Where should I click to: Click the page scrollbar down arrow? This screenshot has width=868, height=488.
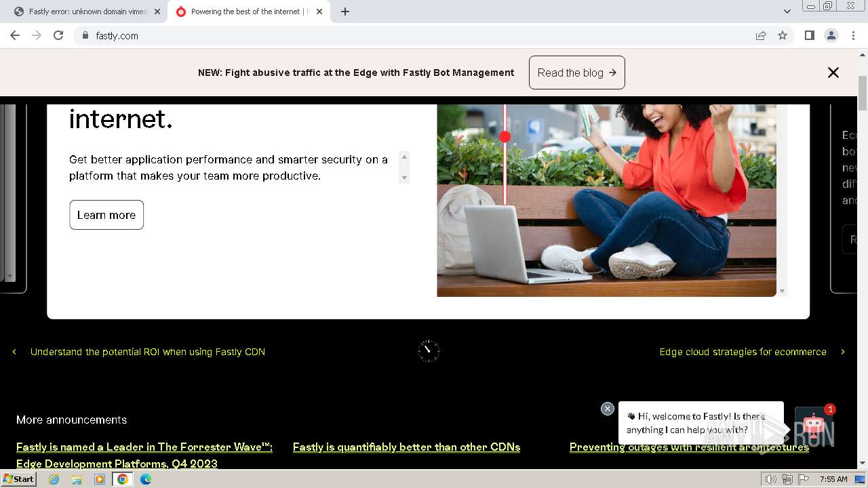click(863, 464)
